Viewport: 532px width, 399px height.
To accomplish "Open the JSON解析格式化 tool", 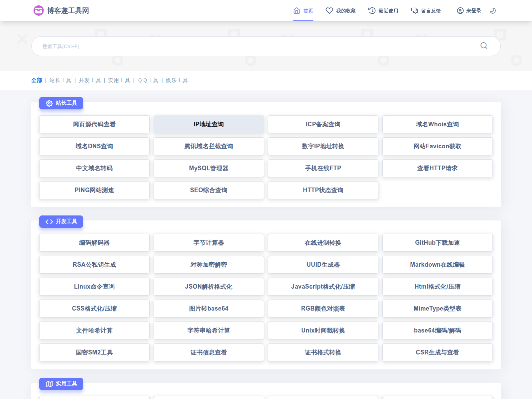I will pyautogui.click(x=209, y=287).
